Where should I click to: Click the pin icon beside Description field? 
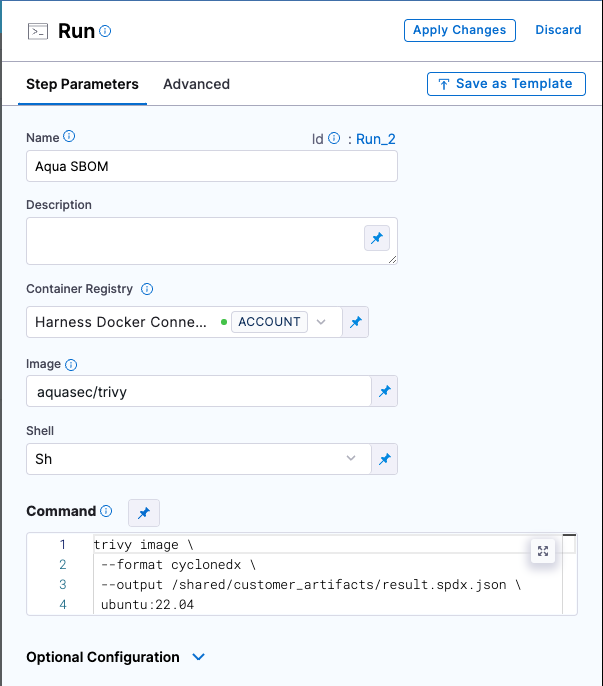click(x=376, y=239)
